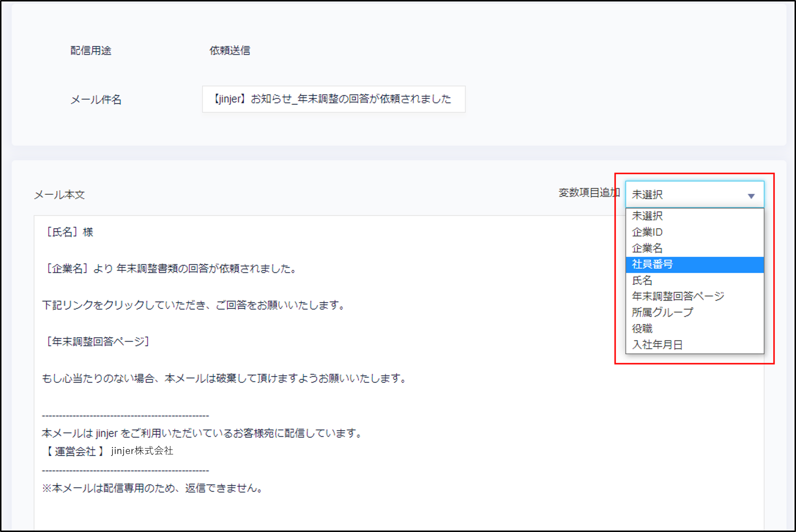Pick 入社年月日 from the variable list

point(657,344)
